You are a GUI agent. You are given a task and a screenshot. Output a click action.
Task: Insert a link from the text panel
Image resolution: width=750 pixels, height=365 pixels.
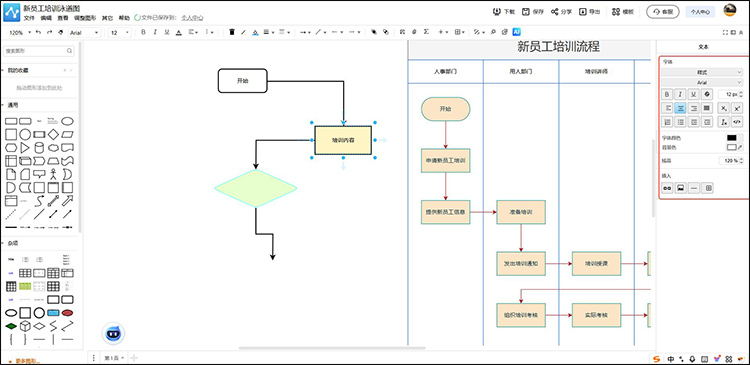click(x=667, y=188)
